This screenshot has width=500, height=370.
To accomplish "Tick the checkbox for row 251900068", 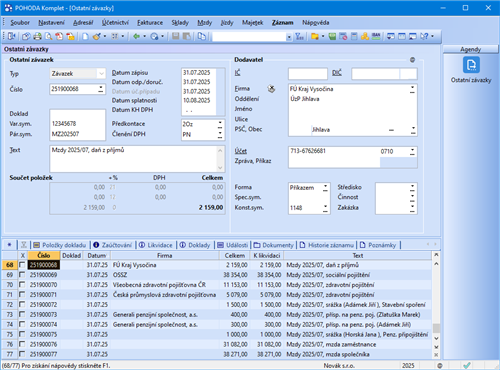I will tap(22, 265).
